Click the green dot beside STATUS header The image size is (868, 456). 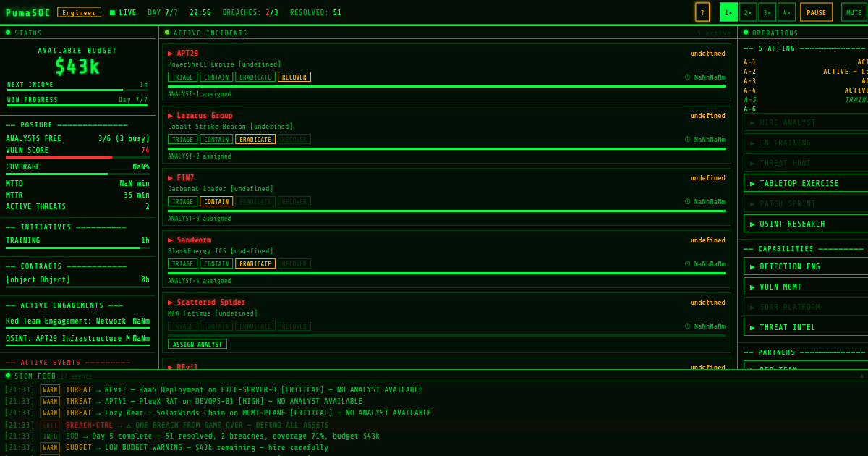[8, 33]
